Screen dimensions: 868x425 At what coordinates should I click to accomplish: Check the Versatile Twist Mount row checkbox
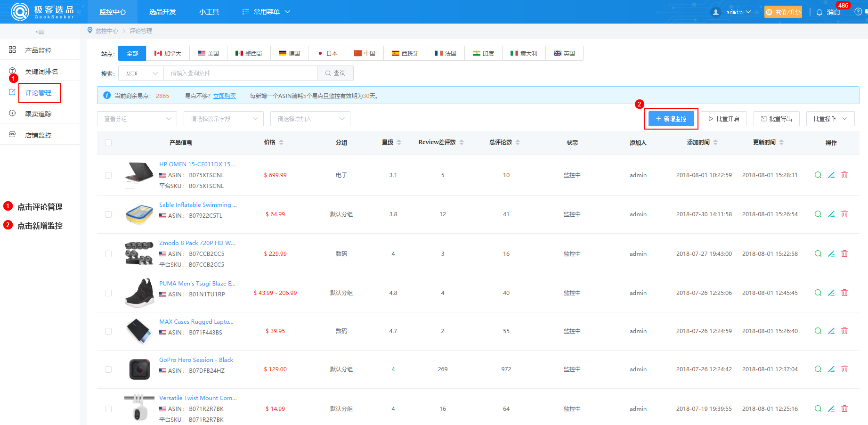click(x=108, y=409)
